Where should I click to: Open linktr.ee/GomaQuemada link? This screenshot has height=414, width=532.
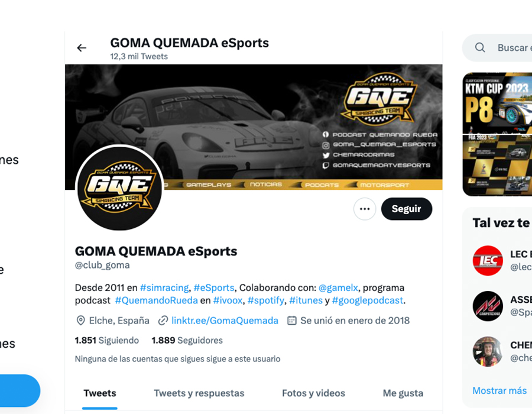(225, 321)
